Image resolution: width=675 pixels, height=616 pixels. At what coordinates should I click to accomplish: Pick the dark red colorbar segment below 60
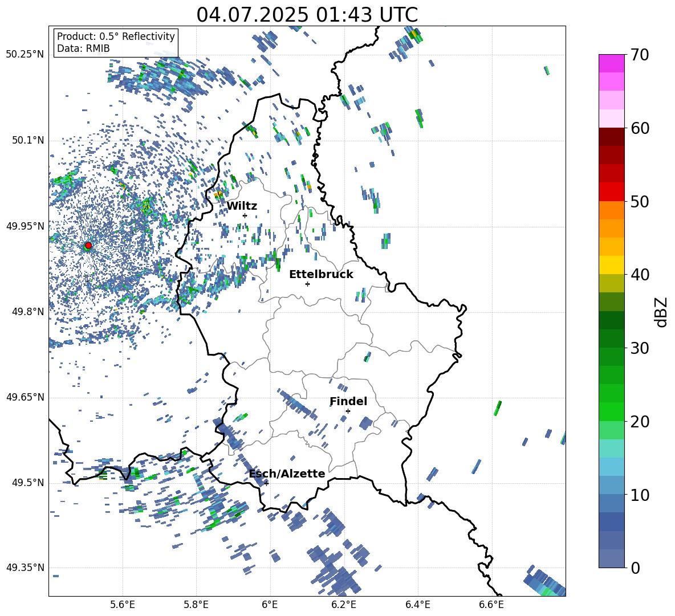tap(611, 137)
